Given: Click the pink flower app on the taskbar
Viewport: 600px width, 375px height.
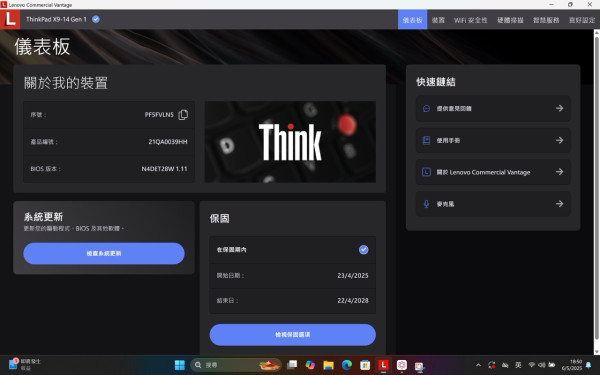Looking at the screenshot, I should point(401,365).
